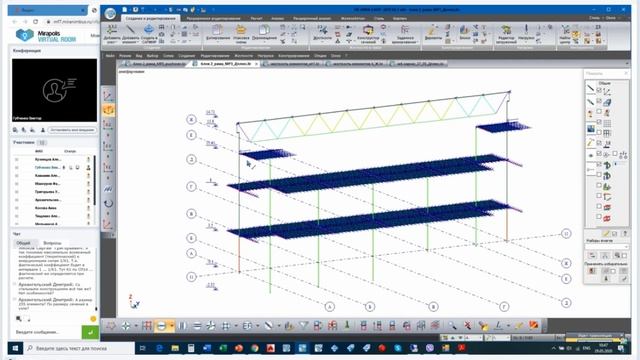
Task: Click the Windows Start button
Action: pos(16,348)
